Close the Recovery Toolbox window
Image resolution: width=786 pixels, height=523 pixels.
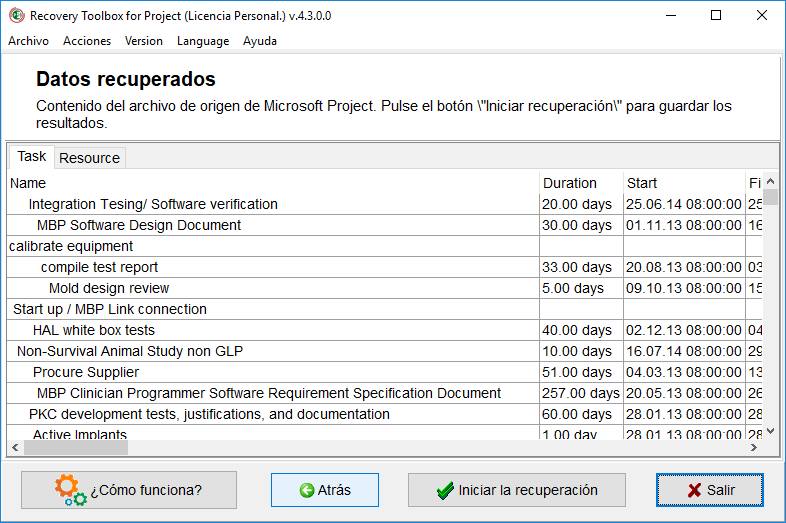(762, 16)
